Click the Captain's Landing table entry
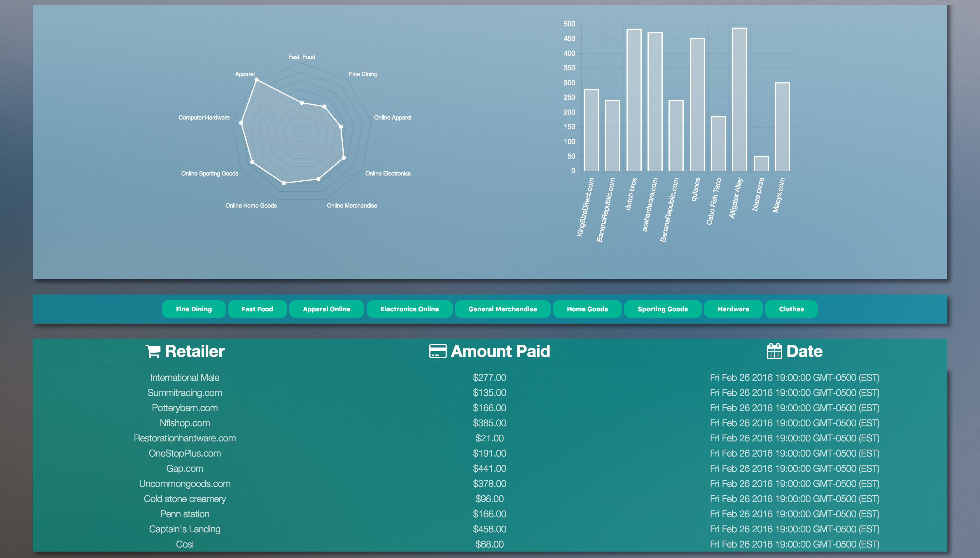Screen dimensions: 980x558 tap(184, 529)
